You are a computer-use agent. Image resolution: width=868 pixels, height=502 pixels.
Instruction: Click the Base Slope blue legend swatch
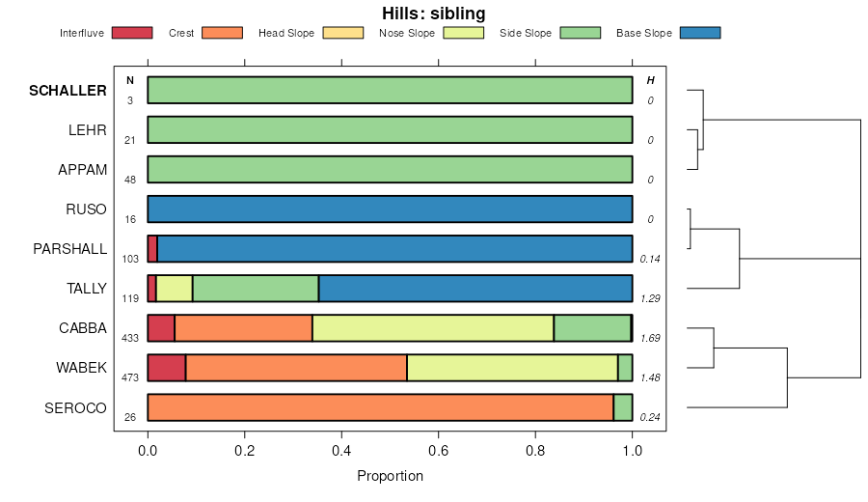point(700,33)
